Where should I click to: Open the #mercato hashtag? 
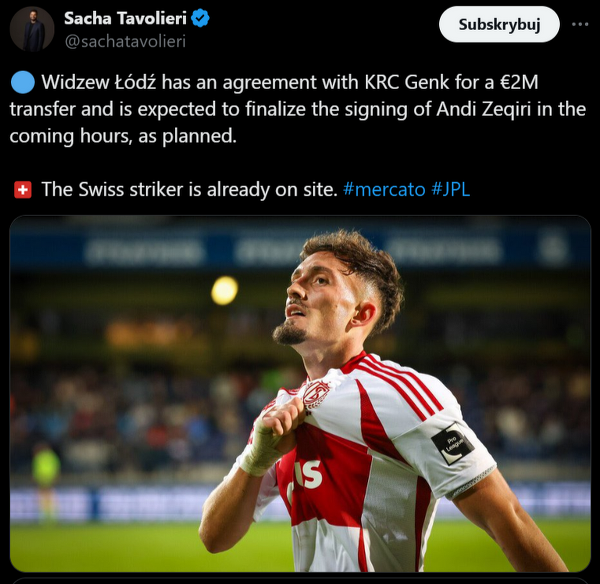(x=384, y=189)
